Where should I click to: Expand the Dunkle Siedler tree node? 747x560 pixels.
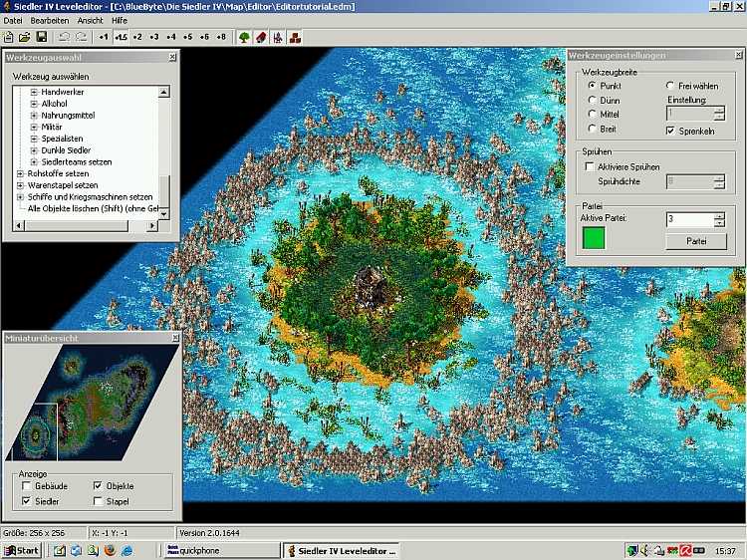[x=34, y=150]
